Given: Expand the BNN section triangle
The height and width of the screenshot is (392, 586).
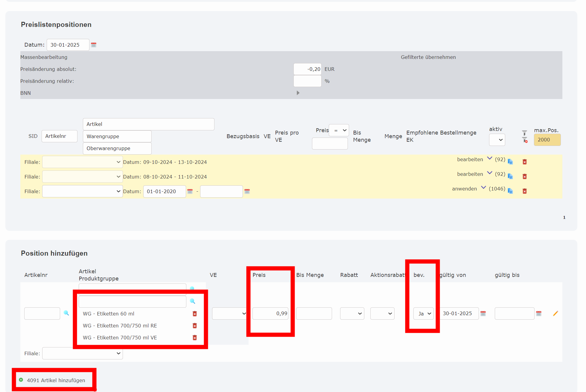Looking at the screenshot, I should pos(298,93).
